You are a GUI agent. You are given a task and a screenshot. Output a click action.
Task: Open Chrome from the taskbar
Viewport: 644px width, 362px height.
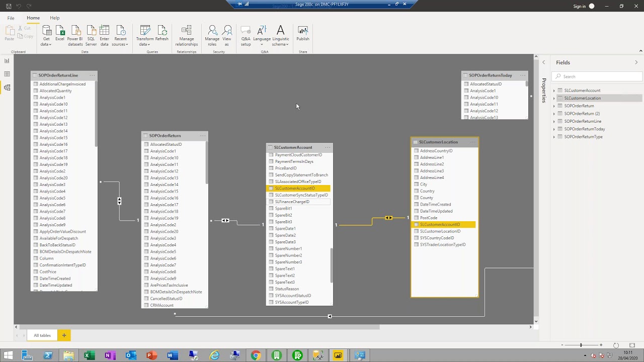[256, 356]
